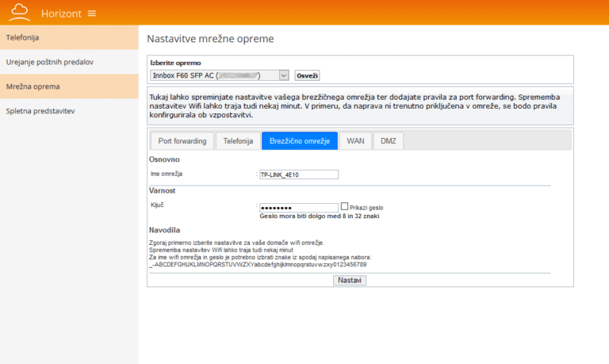The image size is (609, 364).
Task: Open Spletna predstavitev sidebar item
Action: (x=69, y=111)
